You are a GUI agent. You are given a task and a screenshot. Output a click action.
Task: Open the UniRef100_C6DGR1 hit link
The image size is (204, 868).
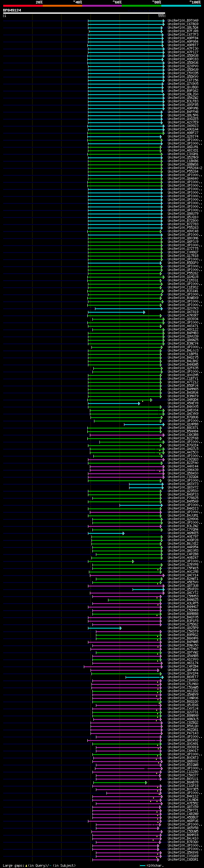click(183, 860)
